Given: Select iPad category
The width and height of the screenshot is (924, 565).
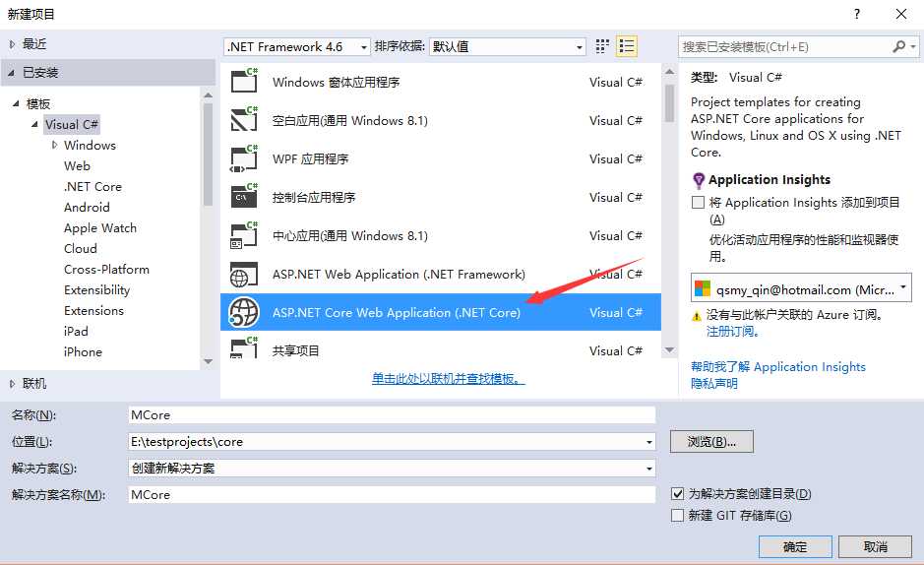Looking at the screenshot, I should (76, 331).
